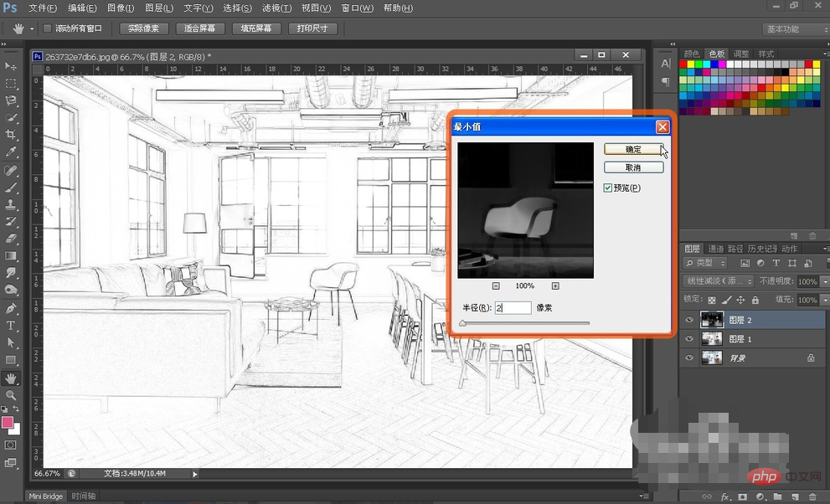Enable 滚动所有窗口 checkbox
Screen dimensions: 830x504
47,28
